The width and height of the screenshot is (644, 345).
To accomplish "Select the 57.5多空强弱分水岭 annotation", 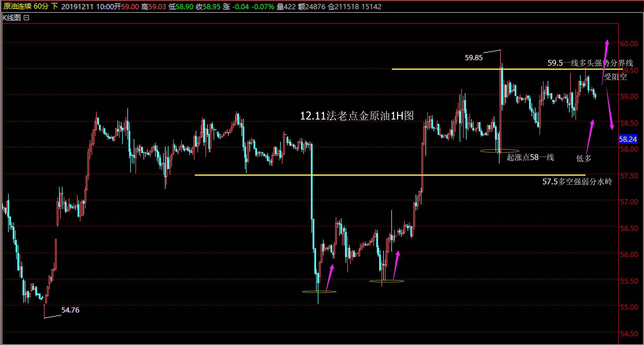I will 577,182.
